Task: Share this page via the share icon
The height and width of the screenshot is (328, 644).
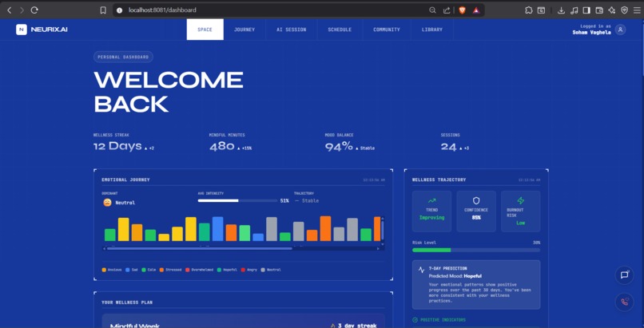Action: (x=447, y=10)
